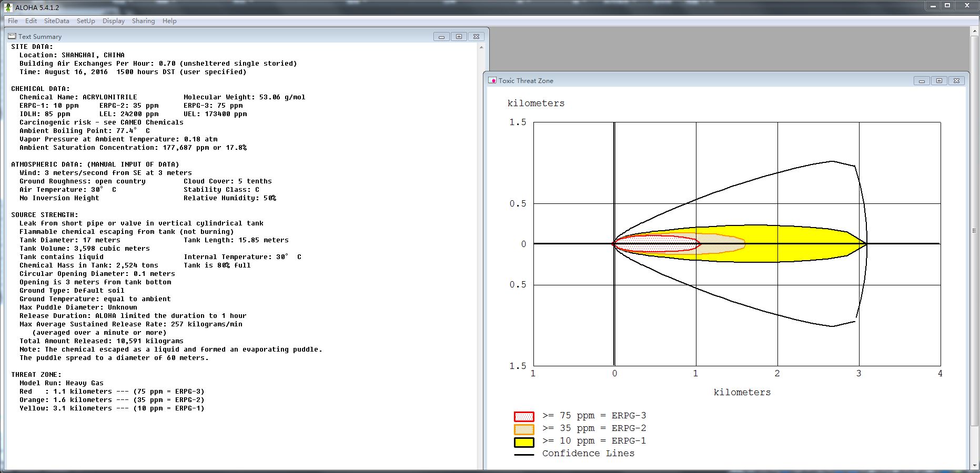Screen dimensions: 980x473
Task: Click the orange ERPG-2 legend swatch
Action: click(x=524, y=429)
